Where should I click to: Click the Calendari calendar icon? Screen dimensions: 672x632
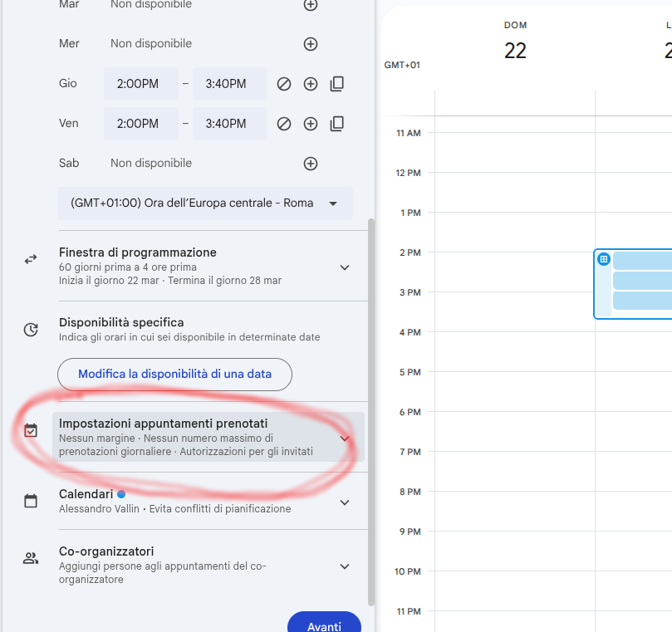pyautogui.click(x=31, y=501)
